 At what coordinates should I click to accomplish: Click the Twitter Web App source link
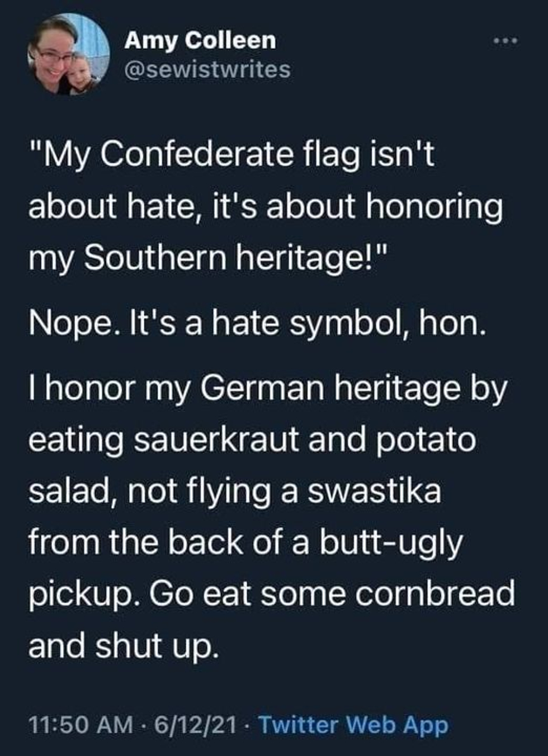pos(353,725)
